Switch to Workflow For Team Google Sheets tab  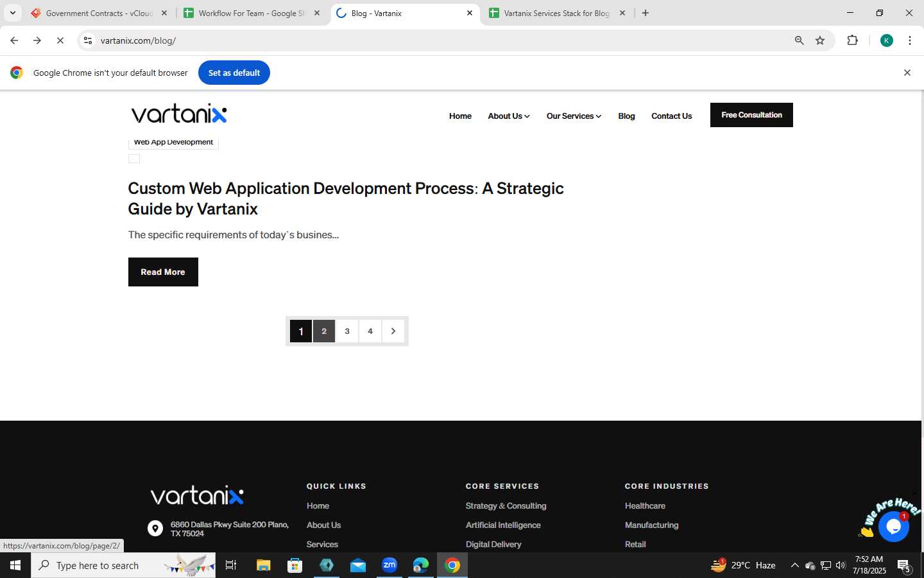[252, 13]
